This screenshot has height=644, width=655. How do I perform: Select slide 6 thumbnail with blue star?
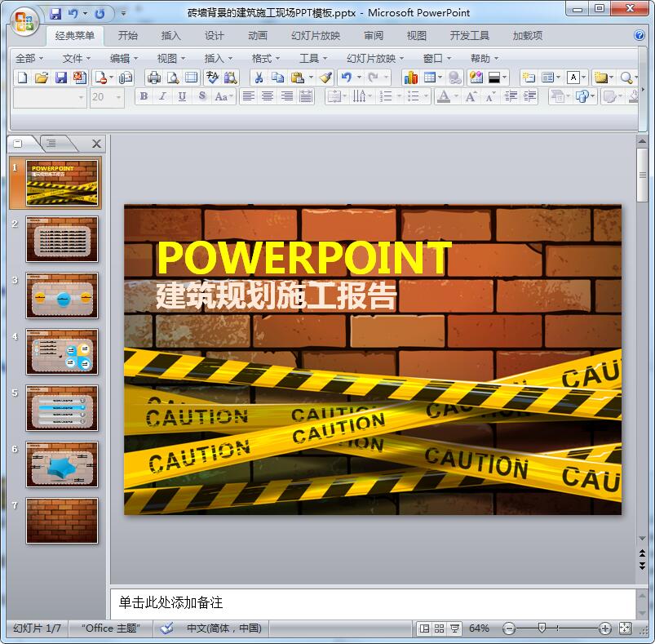tap(62, 464)
